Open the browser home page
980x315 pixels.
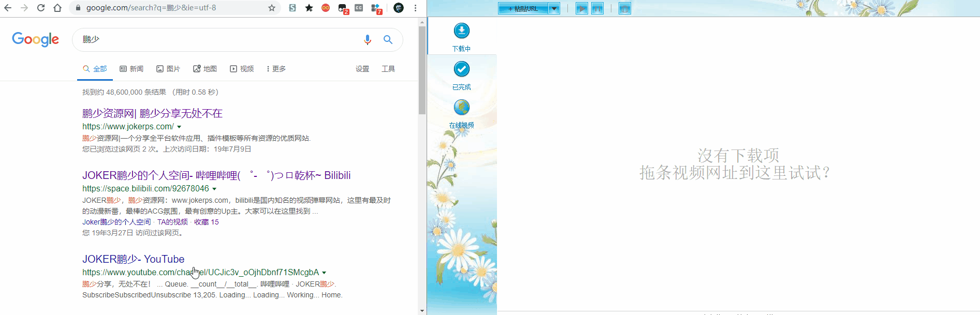click(57, 8)
